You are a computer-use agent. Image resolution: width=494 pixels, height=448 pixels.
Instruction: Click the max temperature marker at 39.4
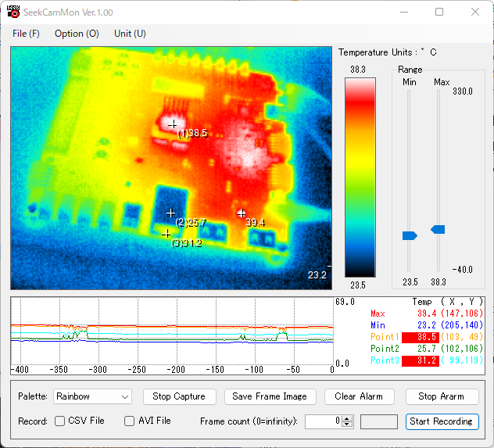[x=242, y=213]
